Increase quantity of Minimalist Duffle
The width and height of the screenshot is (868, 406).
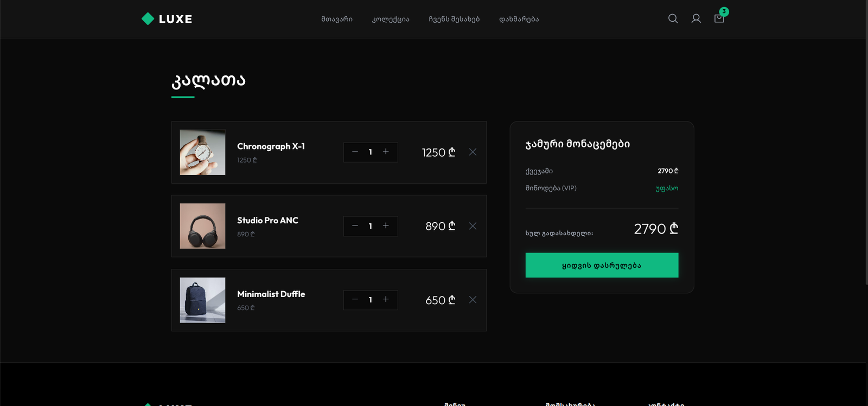point(386,299)
